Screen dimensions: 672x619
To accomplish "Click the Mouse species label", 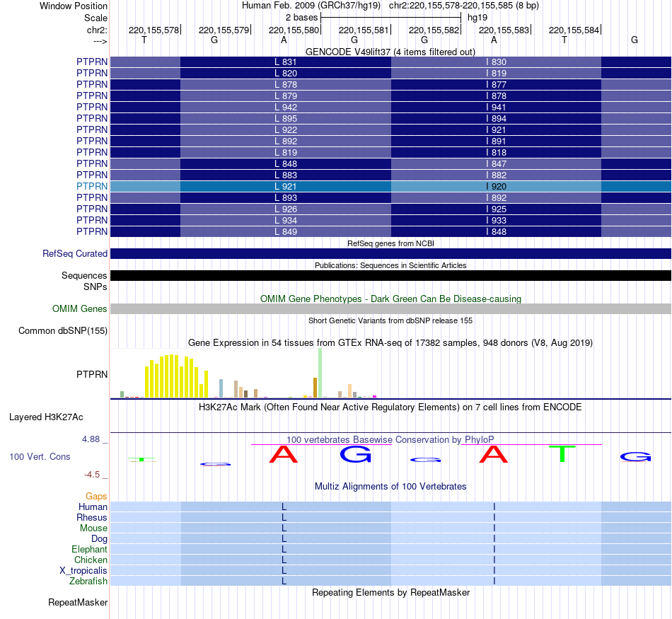I will point(93,528).
